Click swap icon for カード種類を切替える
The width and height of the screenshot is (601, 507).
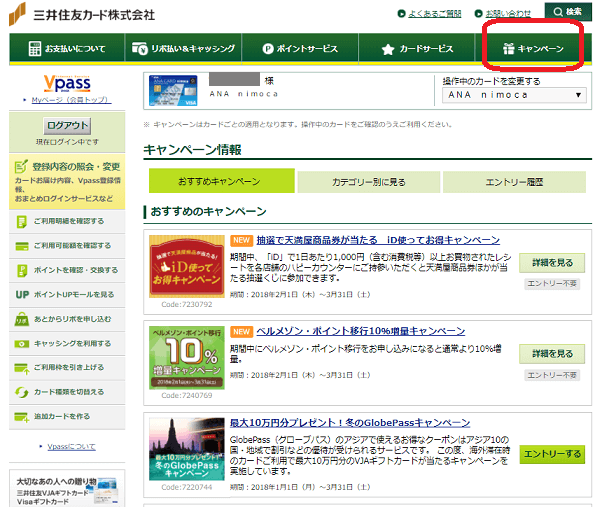click(x=21, y=392)
